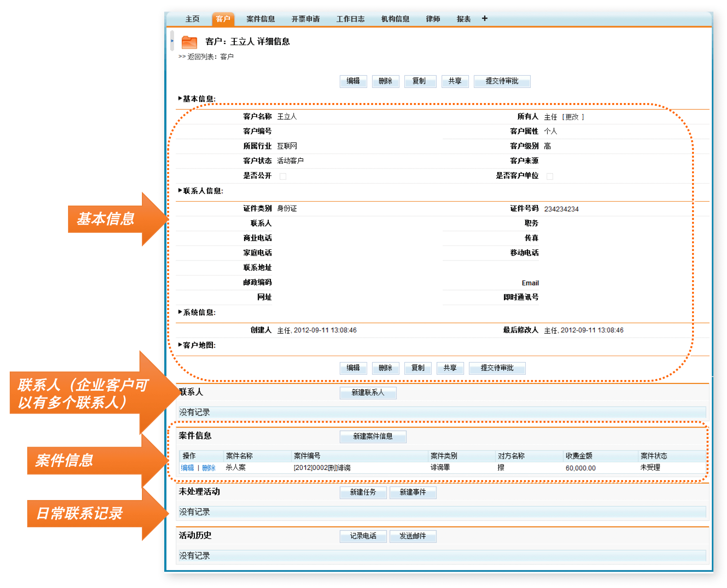
Task: Select customer name value 王立人
Action: click(287, 117)
